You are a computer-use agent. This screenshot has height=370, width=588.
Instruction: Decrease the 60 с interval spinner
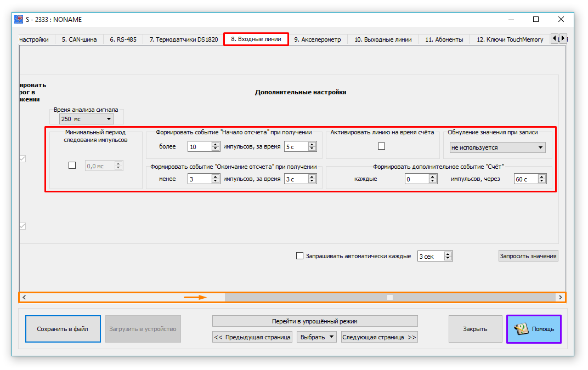tap(542, 181)
